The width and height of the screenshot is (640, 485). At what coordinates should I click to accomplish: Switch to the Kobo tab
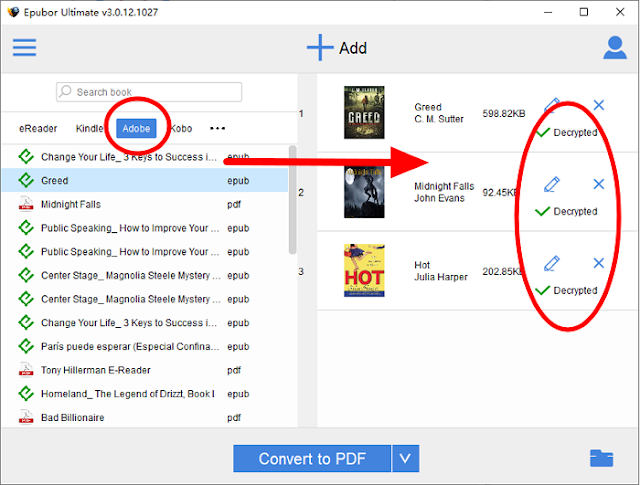pos(181,129)
